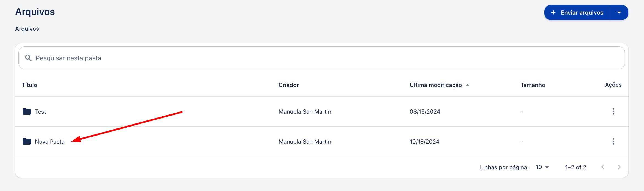Click the plus icon on Enviar arquivos

553,13
